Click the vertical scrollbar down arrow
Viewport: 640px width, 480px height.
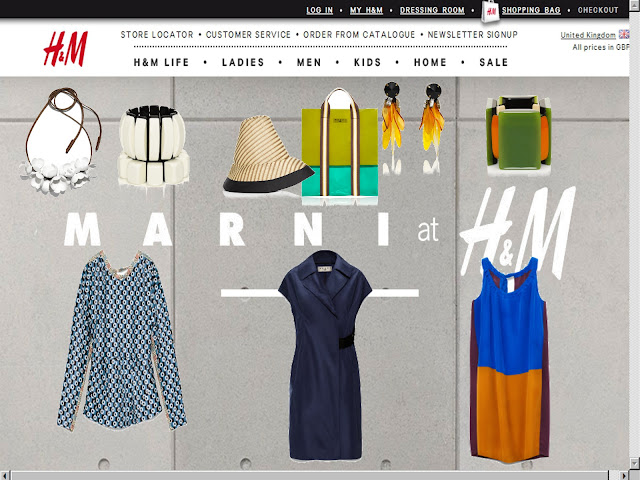point(634,464)
